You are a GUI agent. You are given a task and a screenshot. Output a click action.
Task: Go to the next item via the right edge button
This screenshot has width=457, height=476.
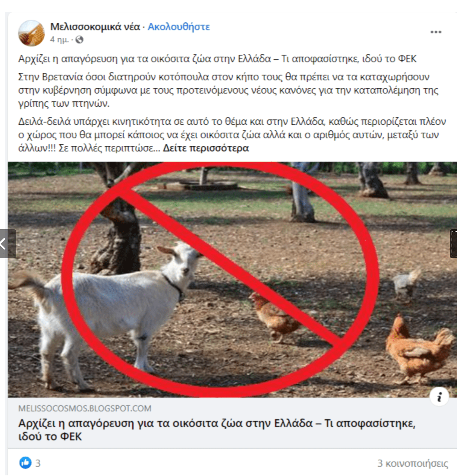[453, 244]
